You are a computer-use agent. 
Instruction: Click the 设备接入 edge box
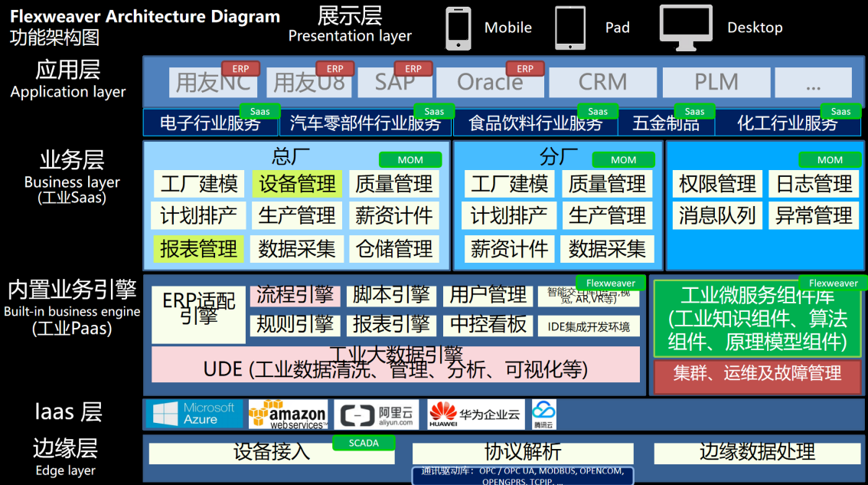click(272, 453)
